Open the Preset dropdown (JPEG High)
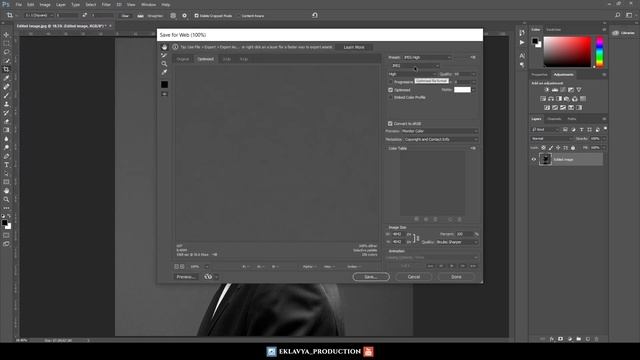The image size is (640, 360). [x=427, y=58]
